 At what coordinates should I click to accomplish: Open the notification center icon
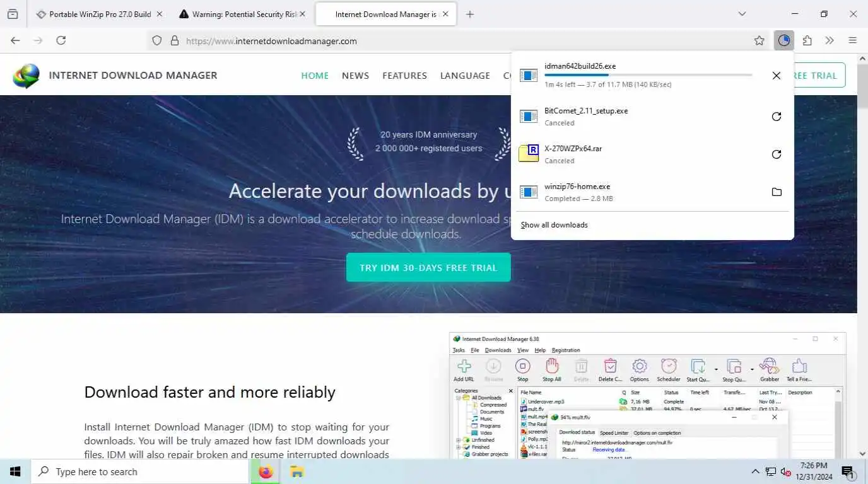tap(848, 471)
